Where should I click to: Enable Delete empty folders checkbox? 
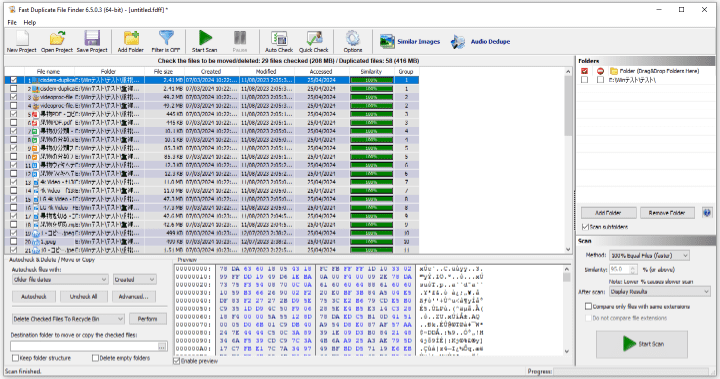[x=95, y=358]
